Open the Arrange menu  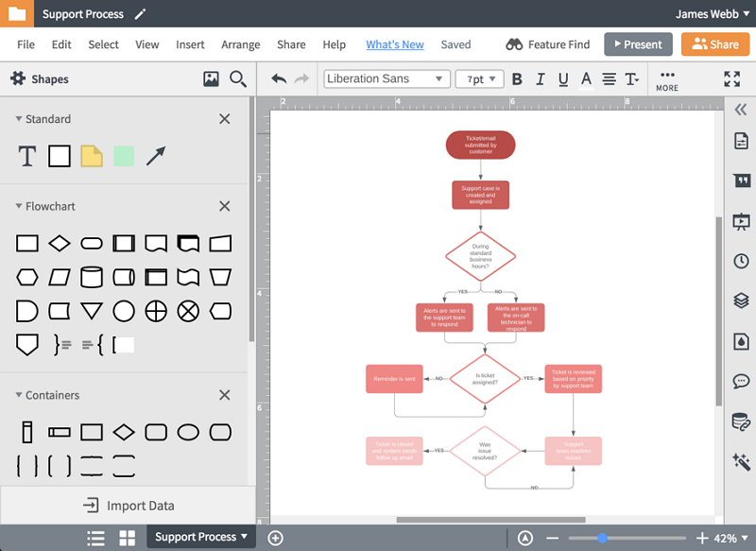click(x=241, y=44)
